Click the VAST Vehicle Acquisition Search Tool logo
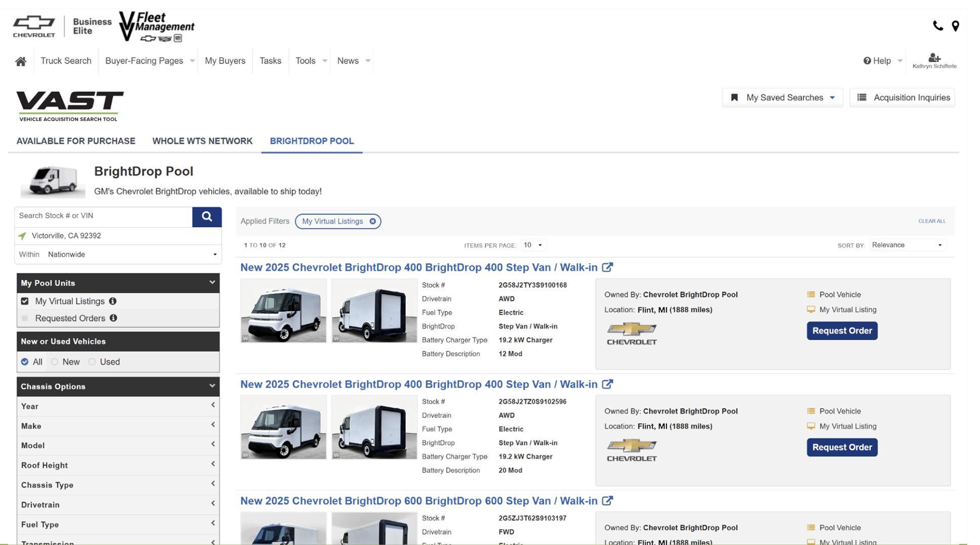980x545 pixels. click(70, 106)
